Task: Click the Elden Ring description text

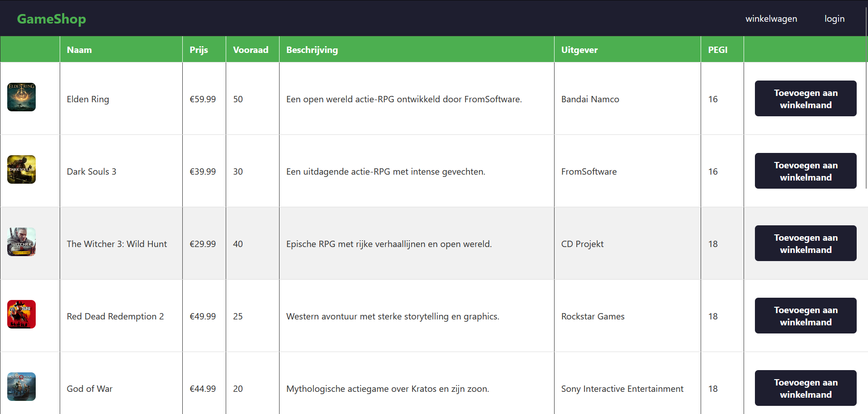Action: click(x=404, y=99)
